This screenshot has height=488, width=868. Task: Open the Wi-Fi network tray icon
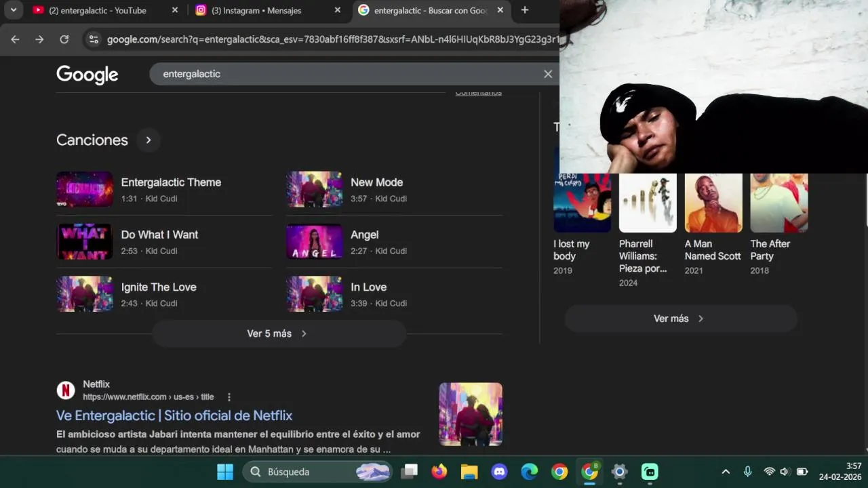tap(769, 472)
